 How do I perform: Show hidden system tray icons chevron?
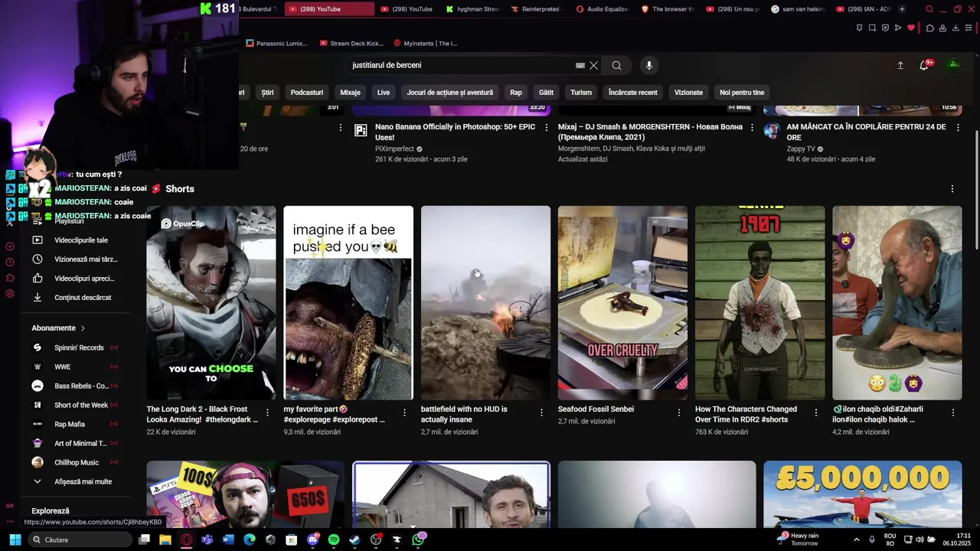point(856,540)
